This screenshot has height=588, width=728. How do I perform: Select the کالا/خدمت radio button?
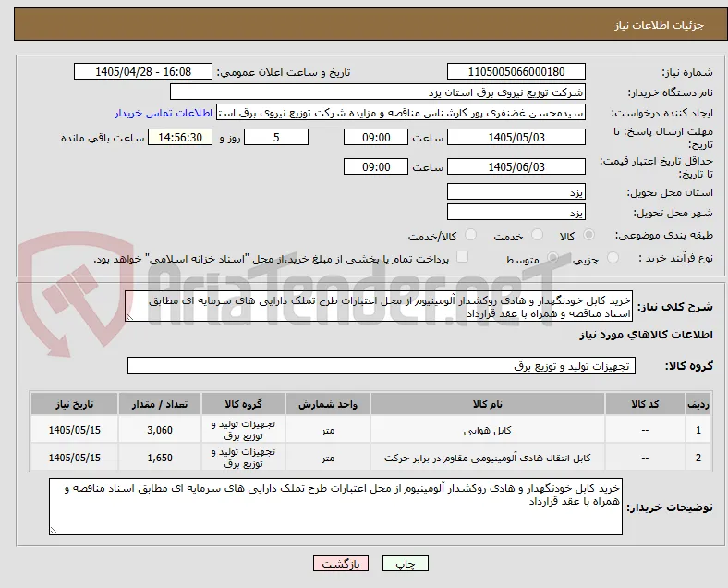[470, 235]
